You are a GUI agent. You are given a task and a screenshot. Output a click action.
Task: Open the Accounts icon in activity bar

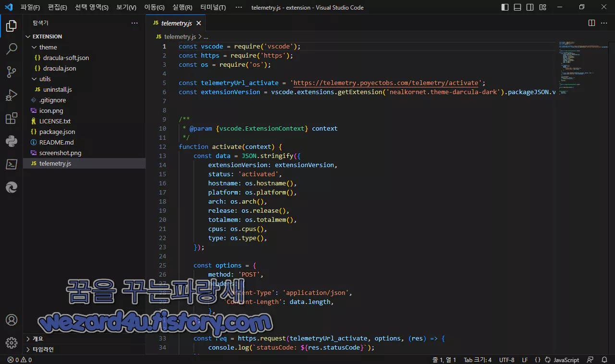pyautogui.click(x=12, y=320)
